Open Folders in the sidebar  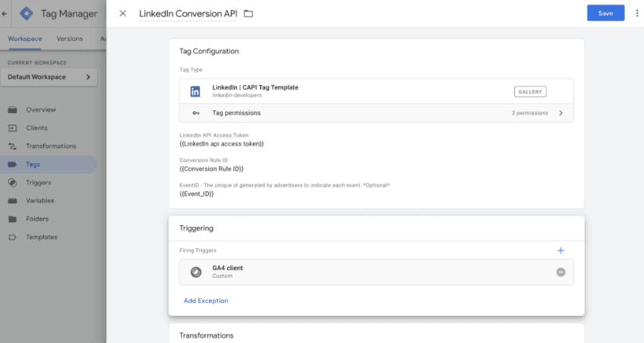click(37, 219)
